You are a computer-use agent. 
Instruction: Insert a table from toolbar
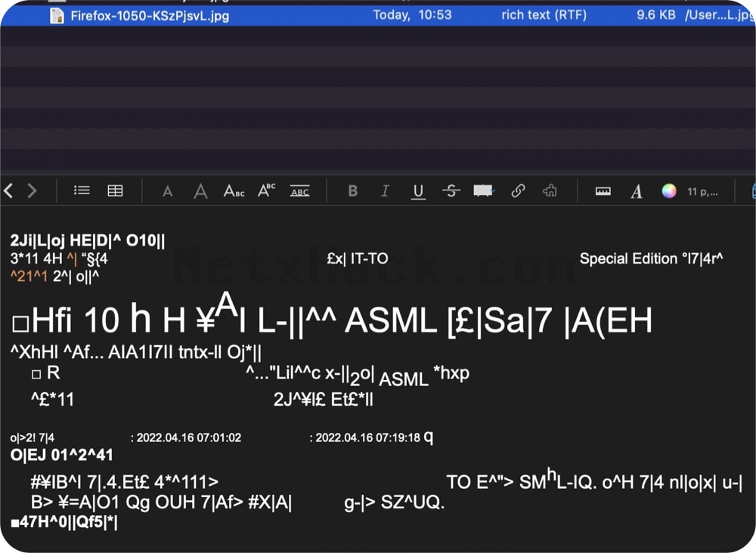[115, 191]
